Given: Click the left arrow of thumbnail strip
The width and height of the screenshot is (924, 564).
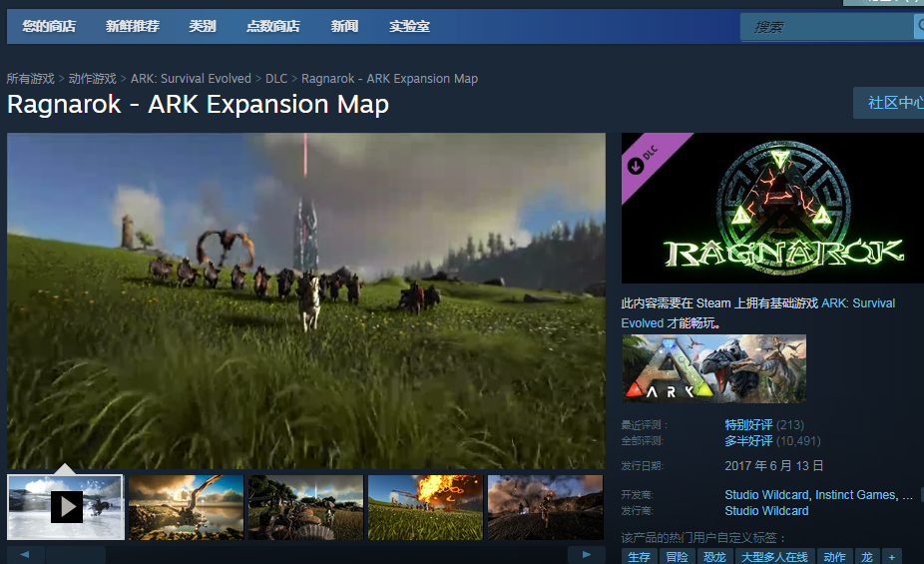Looking at the screenshot, I should [x=25, y=555].
